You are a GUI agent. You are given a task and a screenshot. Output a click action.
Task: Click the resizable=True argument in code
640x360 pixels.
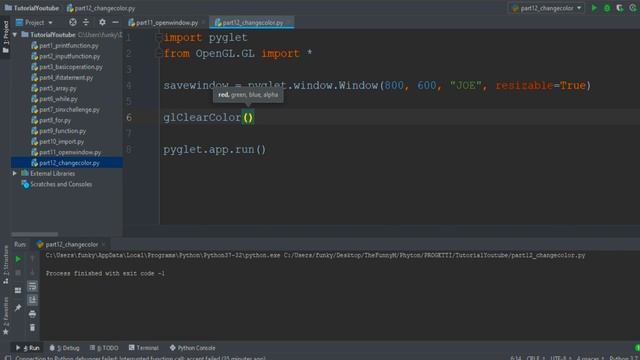pyautogui.click(x=540, y=85)
